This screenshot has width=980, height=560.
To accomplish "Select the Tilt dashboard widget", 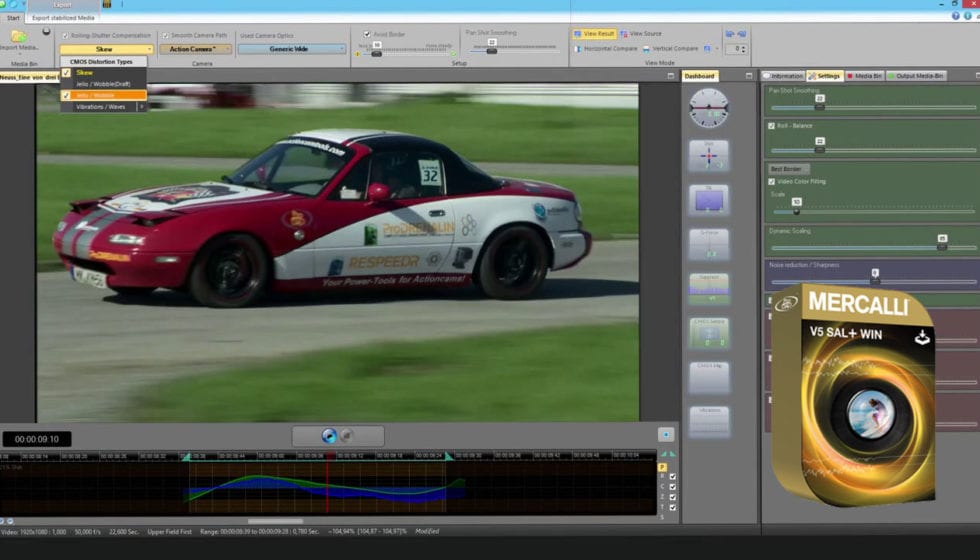I will pyautogui.click(x=708, y=200).
